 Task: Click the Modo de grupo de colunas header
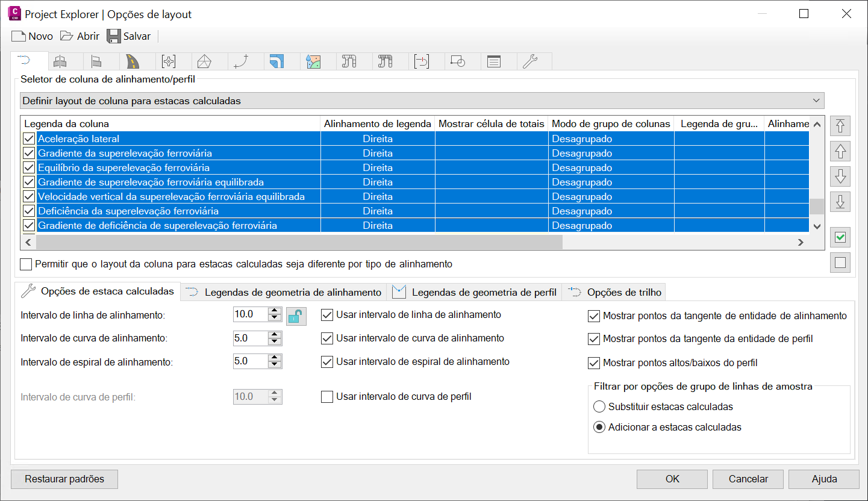tap(611, 124)
